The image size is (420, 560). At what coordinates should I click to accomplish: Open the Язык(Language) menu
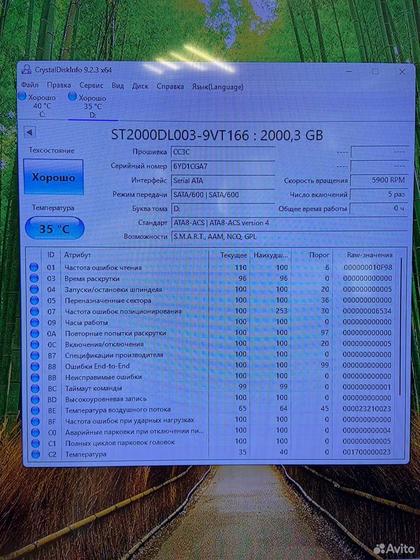218,87
